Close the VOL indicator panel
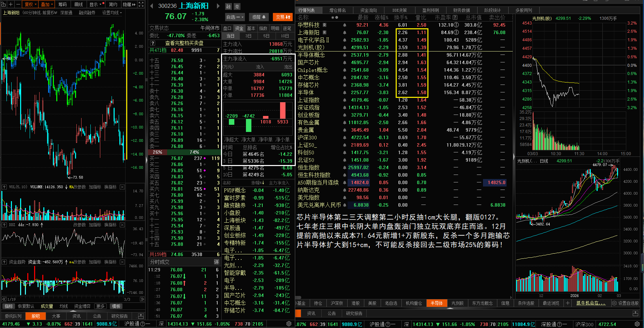This screenshot has height=328, width=644. pos(122,187)
